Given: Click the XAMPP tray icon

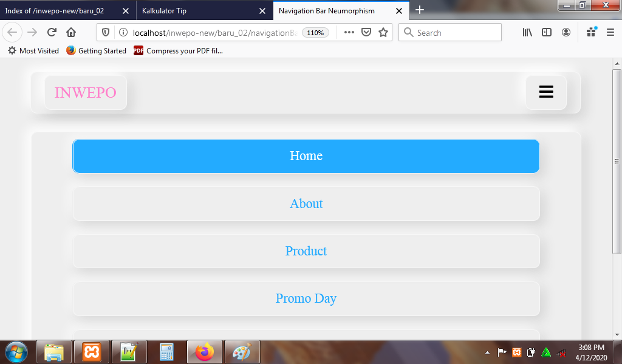Looking at the screenshot, I should tap(516, 352).
